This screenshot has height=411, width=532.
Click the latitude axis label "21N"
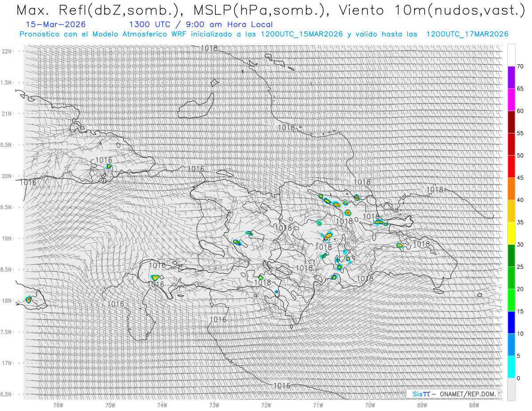8,114
